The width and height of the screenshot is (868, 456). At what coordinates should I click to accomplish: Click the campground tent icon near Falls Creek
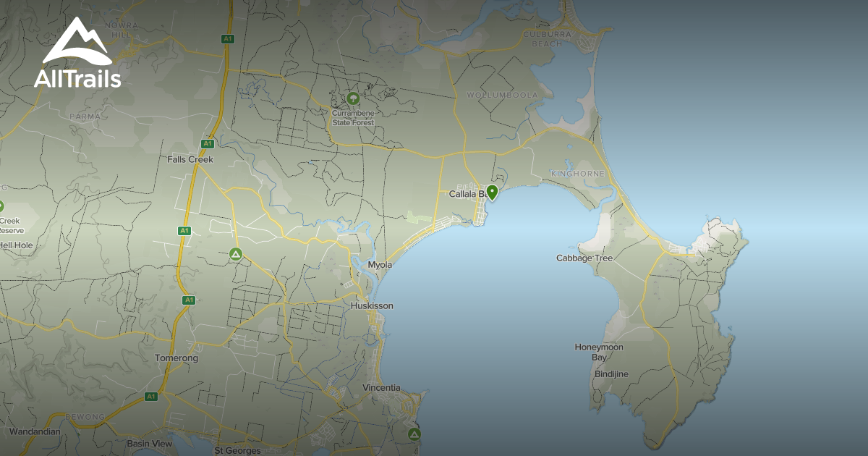(x=236, y=253)
